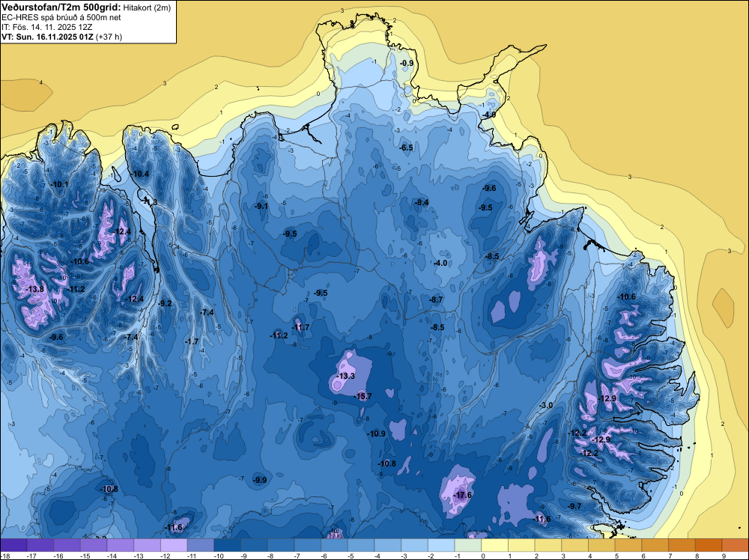
Task: Click the -13.8 temperature label
Action: coord(35,289)
